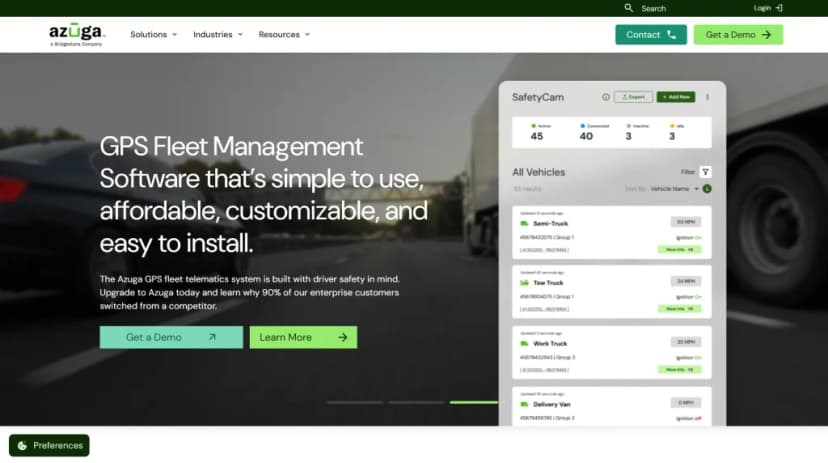
Task: Click the SafetyCam Export button
Action: (x=633, y=97)
